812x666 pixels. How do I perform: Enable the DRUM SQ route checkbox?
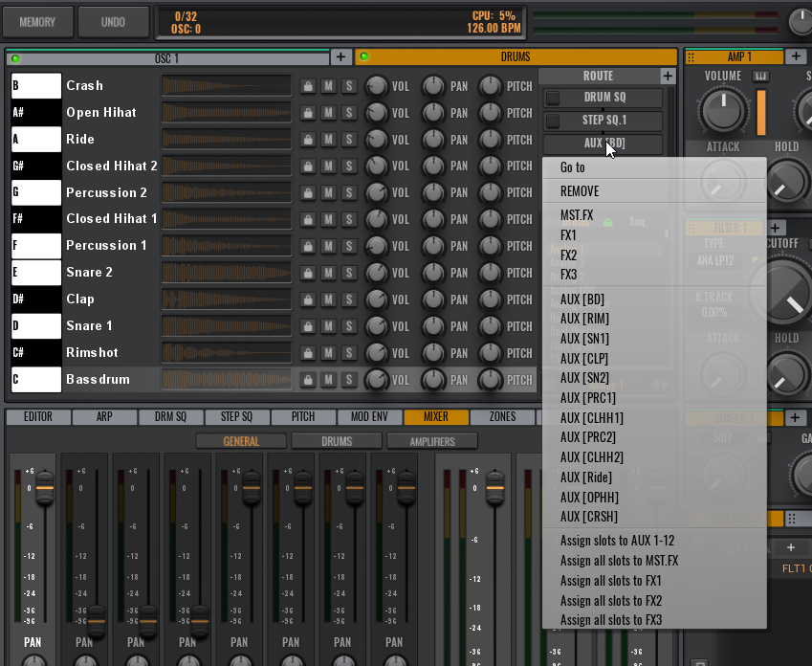[x=553, y=98]
